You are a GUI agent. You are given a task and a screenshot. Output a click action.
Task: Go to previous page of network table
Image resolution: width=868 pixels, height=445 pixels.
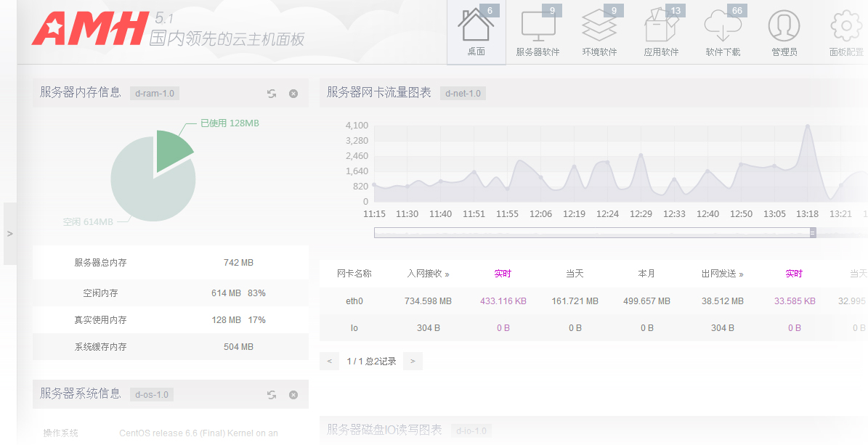coord(329,361)
